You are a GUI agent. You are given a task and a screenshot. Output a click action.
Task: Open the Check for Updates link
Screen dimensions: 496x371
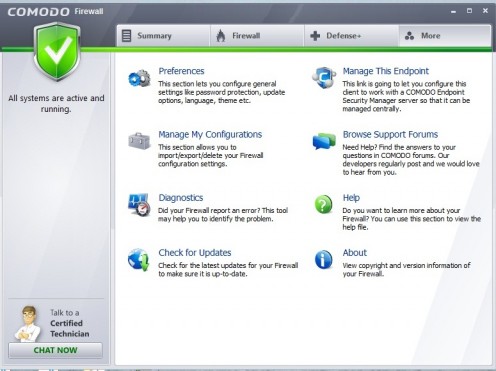[x=195, y=253]
